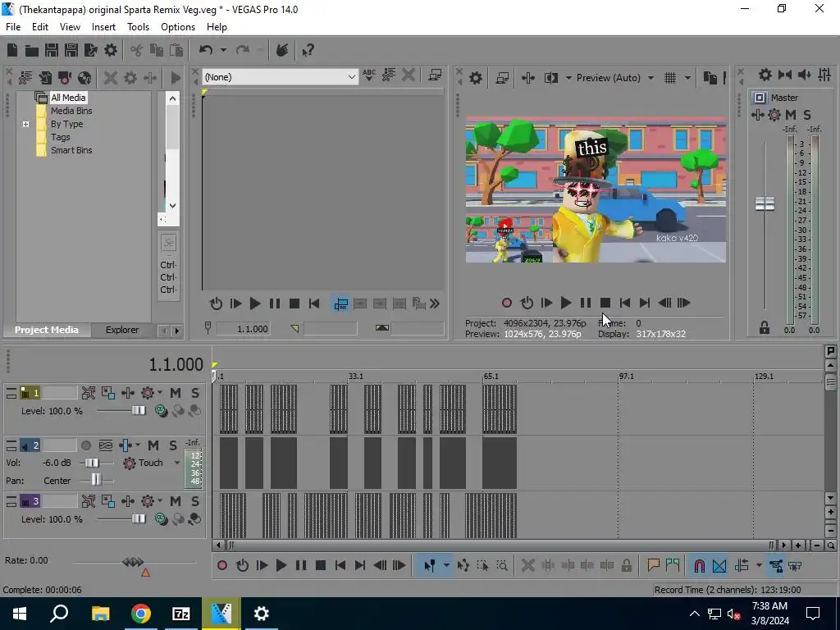Screen dimensions: 840x630
Task: Copy snapshot to clipboard icon in preview
Action: click(x=710, y=78)
